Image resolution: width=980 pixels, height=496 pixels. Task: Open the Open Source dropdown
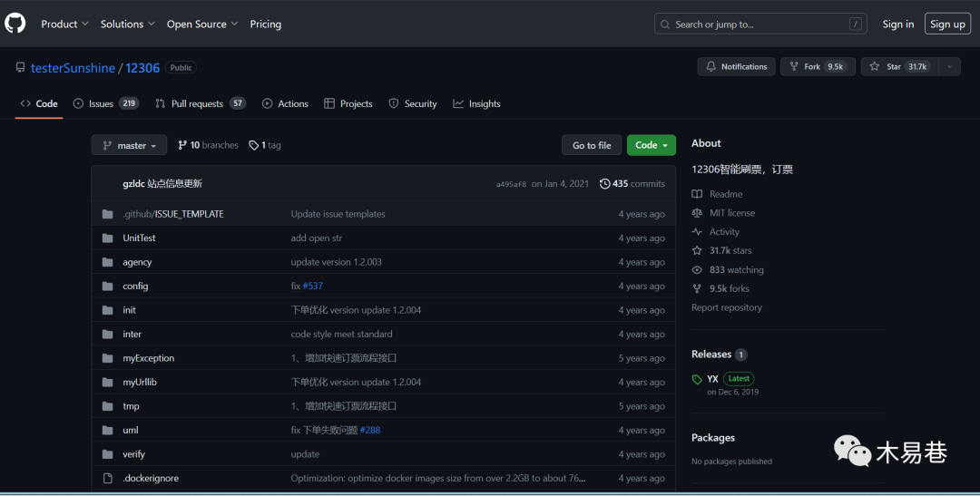point(201,24)
